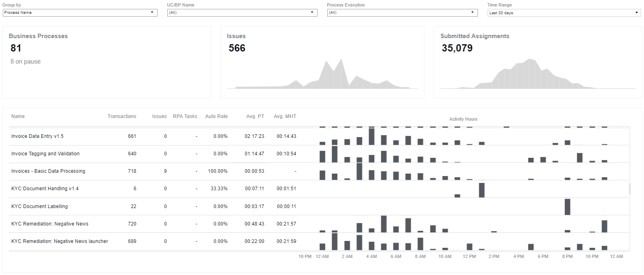Sort by the Transactions column header

122,116
